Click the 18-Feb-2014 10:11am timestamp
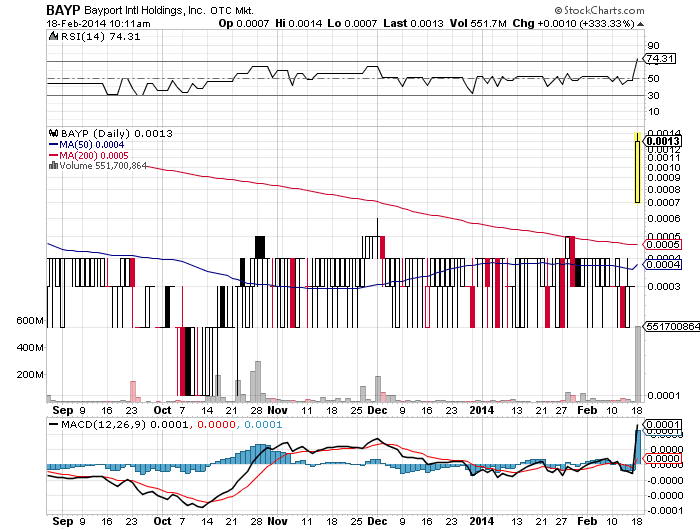Screen dimensions: 700x530 (98, 24)
